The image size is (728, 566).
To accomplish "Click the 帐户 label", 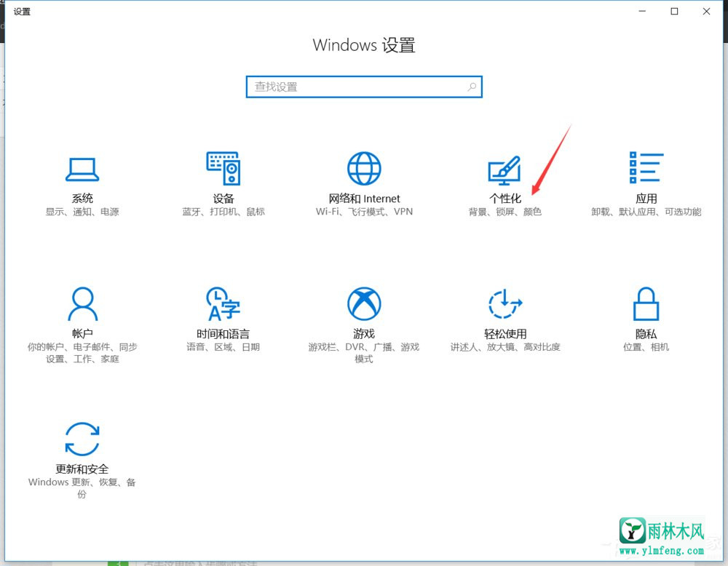I will coord(82,334).
